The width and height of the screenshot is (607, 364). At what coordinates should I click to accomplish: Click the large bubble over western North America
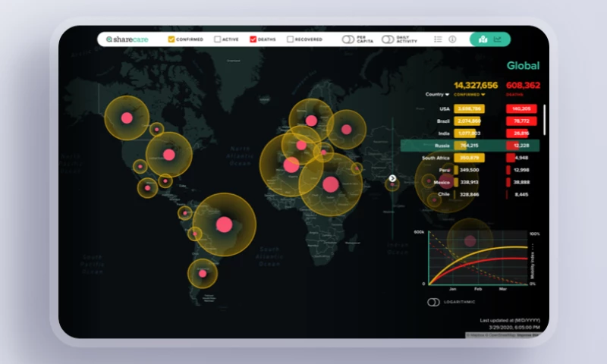coord(127,118)
